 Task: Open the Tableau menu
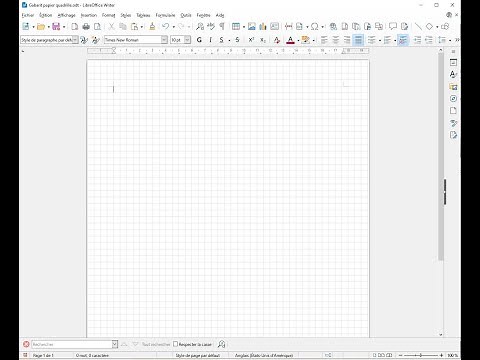pos(143,15)
